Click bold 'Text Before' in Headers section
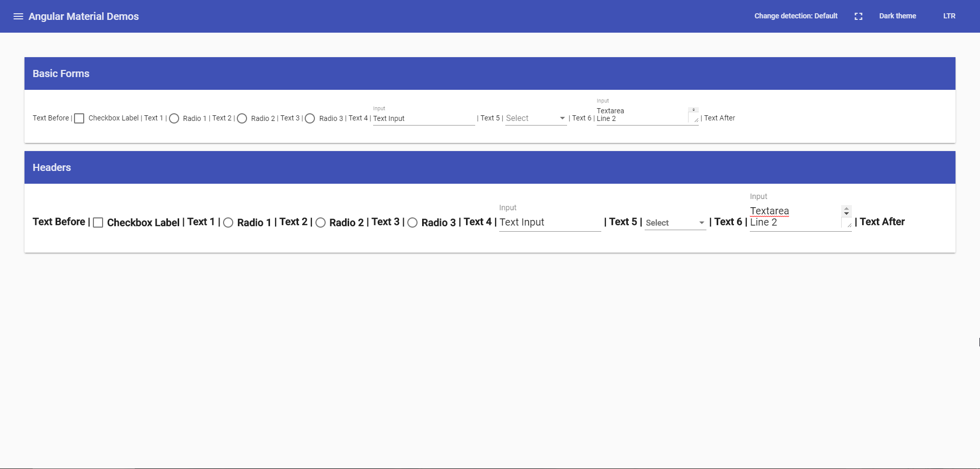The height and width of the screenshot is (469, 980). (59, 221)
